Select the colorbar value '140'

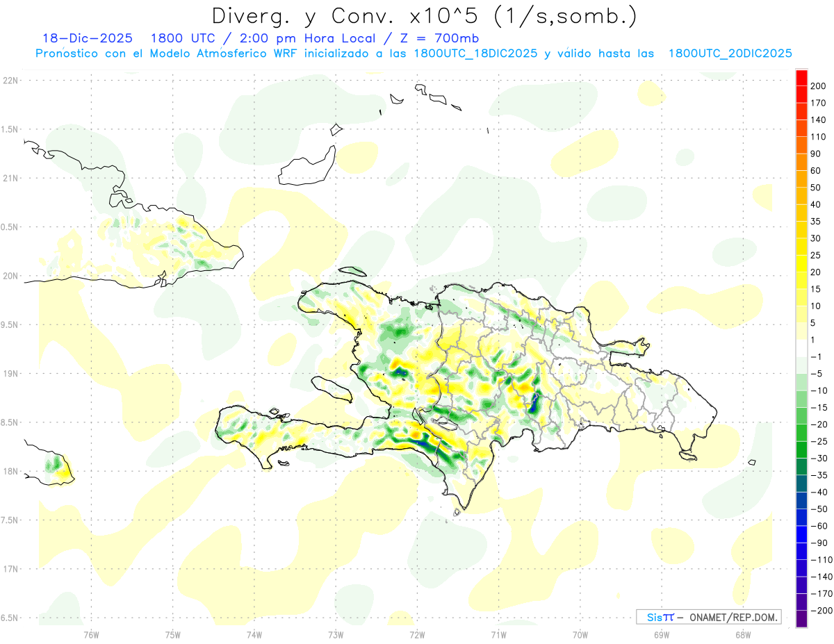(818, 119)
